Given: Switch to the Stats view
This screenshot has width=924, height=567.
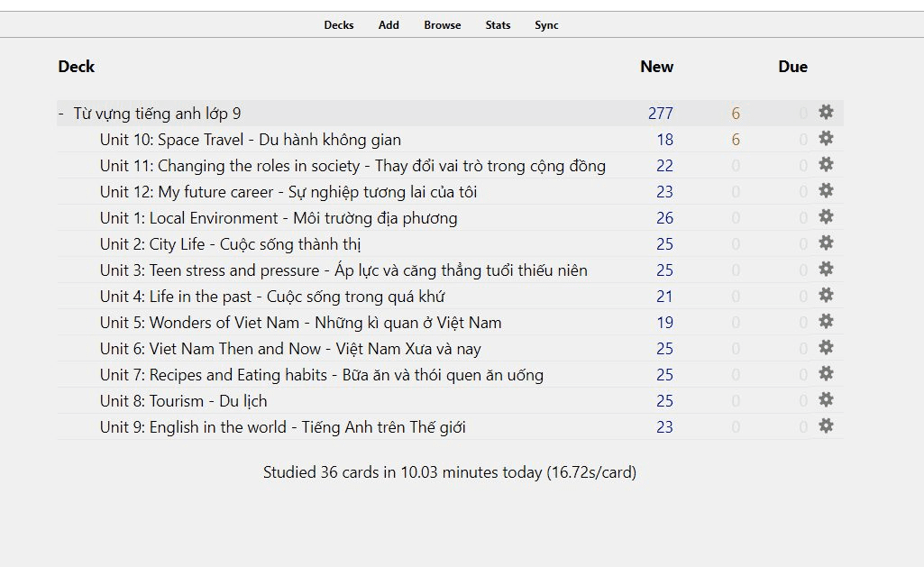Looking at the screenshot, I should pos(498,25).
